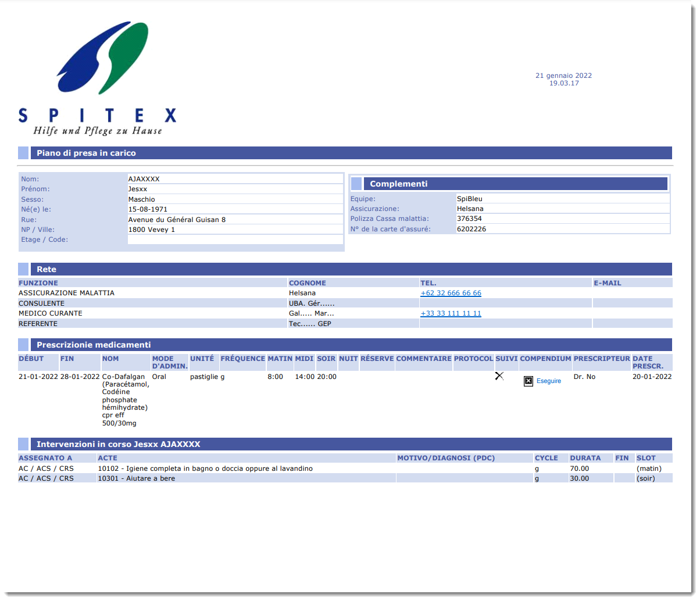Image resolution: width=700 pixels, height=601 pixels.
Task: Click the Medico Curante phone number link
Action: pos(451,314)
